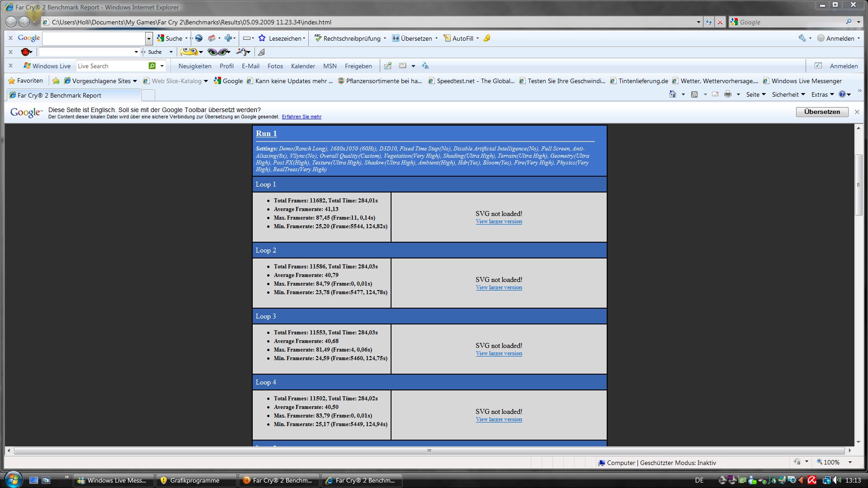Click the Home page icon

(673, 94)
